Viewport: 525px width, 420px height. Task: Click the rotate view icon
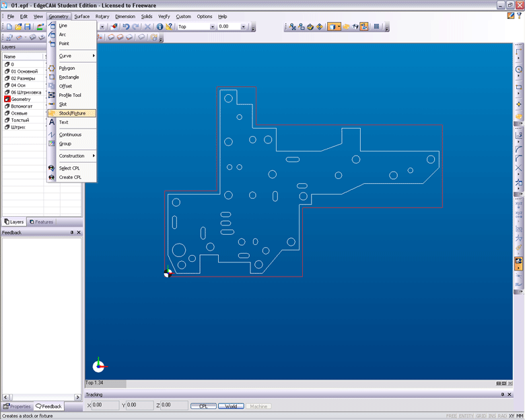[310, 27]
